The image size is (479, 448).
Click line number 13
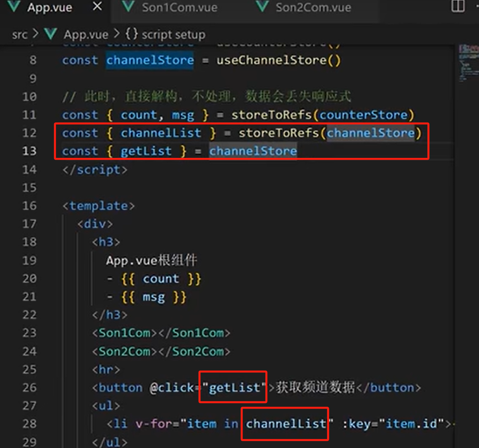click(29, 151)
